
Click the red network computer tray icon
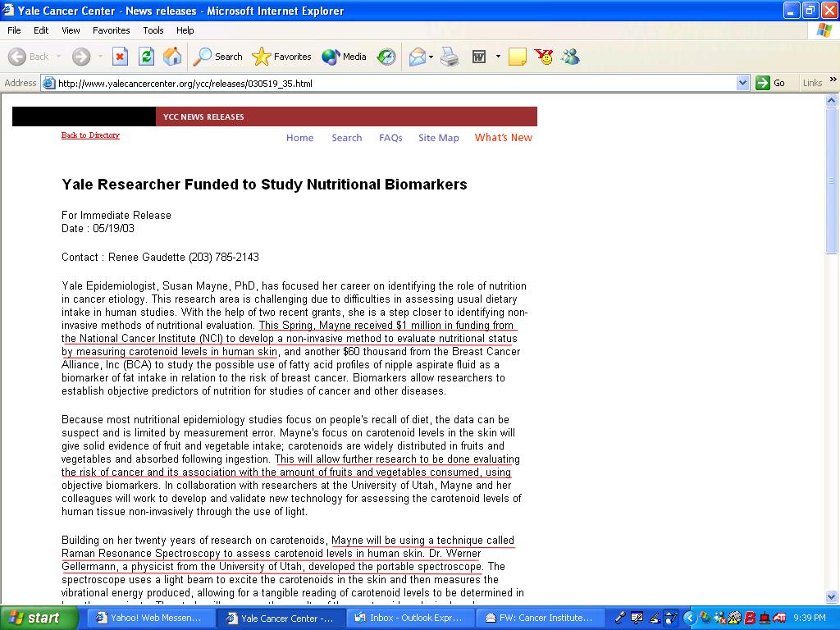pyautogui.click(x=765, y=619)
